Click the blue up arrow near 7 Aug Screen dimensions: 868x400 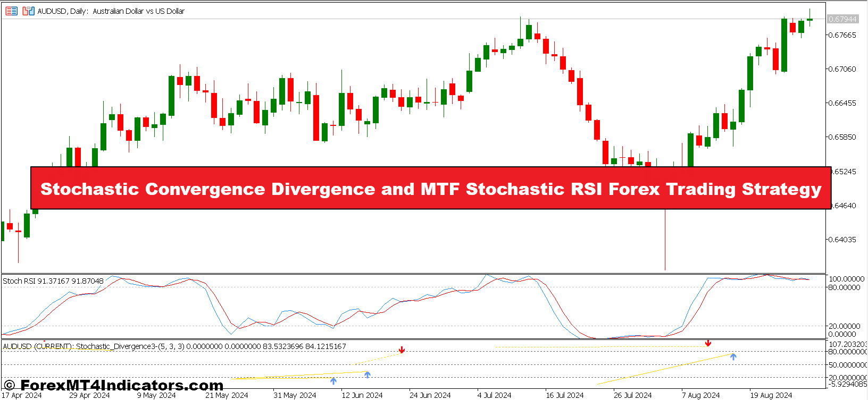pyautogui.click(x=733, y=356)
